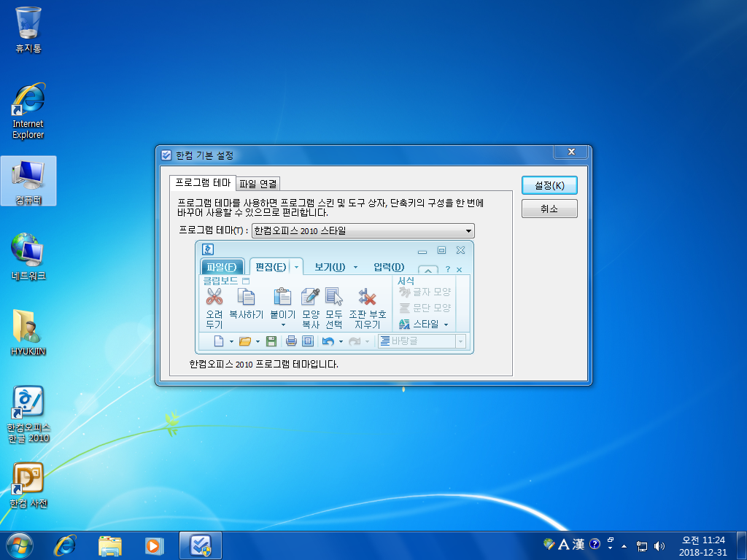
Task: Open Windows Media Player from the taskbar
Action: point(154,545)
